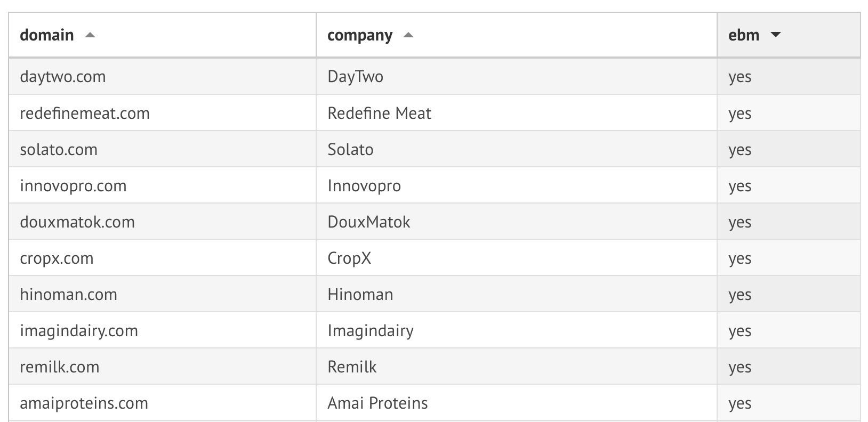This screenshot has height=422, width=868.
Task: Click the solato.com domain cell
Action: coord(59,149)
